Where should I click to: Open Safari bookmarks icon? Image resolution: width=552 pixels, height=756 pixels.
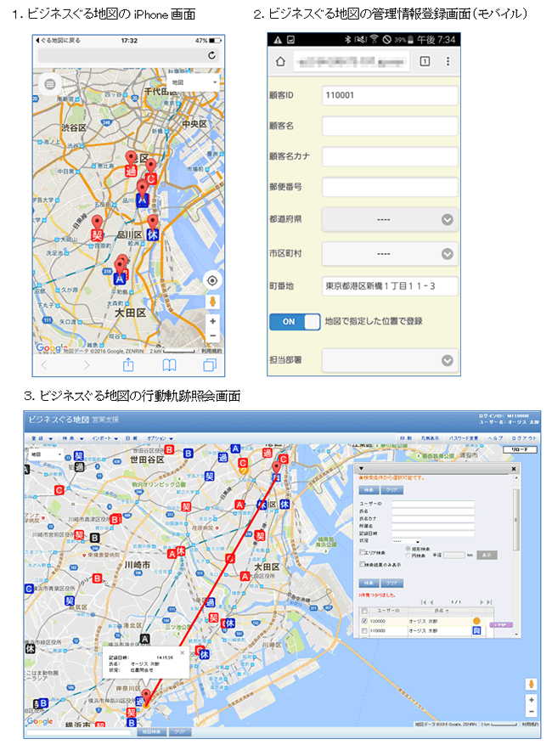click(x=169, y=365)
